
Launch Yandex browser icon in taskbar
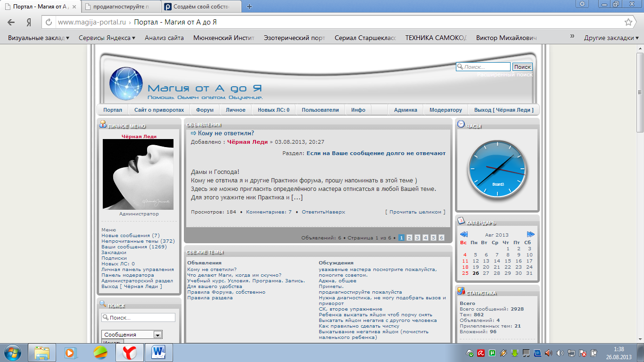tap(129, 352)
